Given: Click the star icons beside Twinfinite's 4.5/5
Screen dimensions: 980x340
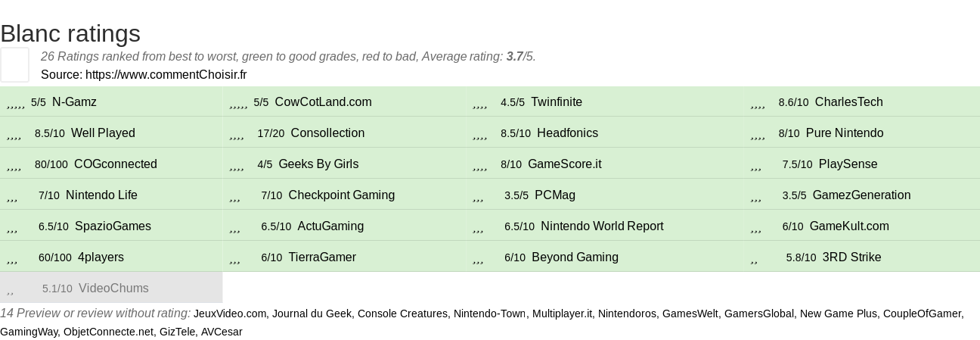Looking at the screenshot, I should click(479, 104).
